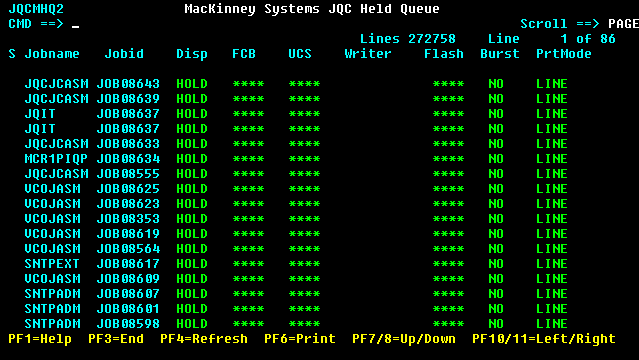Select job ID JOB08643
This screenshot has height=360, width=639.
click(128, 84)
